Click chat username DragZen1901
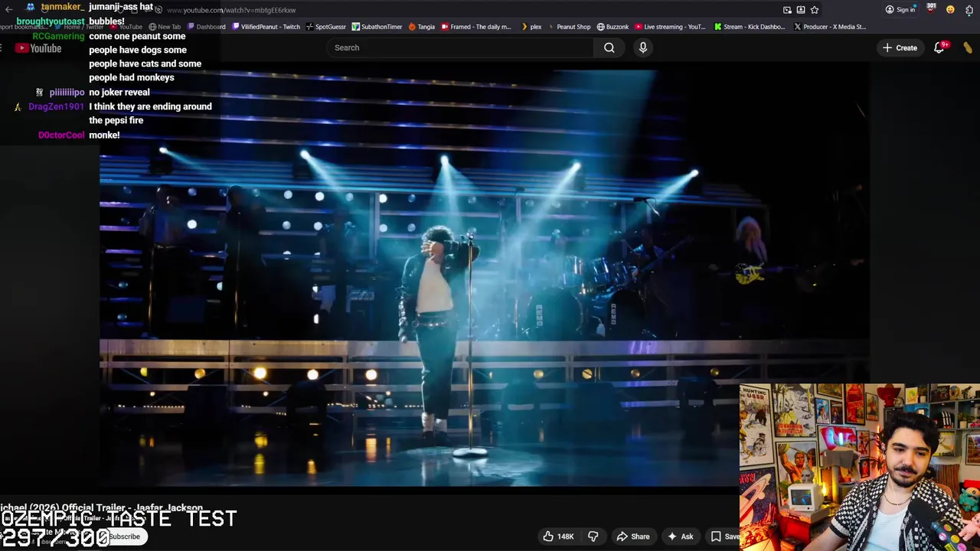 (x=56, y=106)
